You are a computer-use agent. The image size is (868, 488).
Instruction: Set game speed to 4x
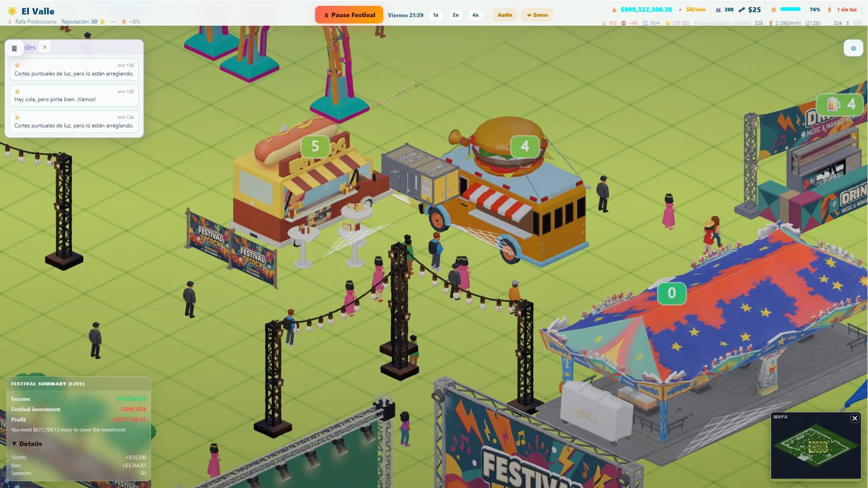476,15
